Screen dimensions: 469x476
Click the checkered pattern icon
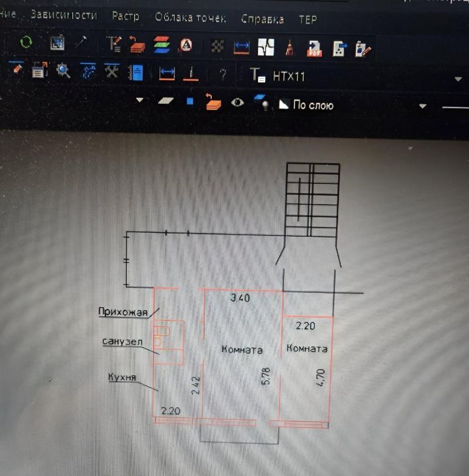point(218,46)
